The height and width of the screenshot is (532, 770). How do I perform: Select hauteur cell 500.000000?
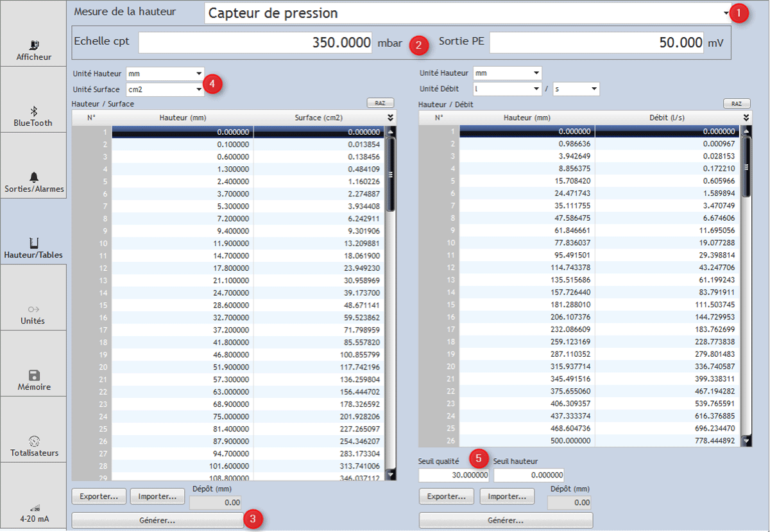pos(527,440)
